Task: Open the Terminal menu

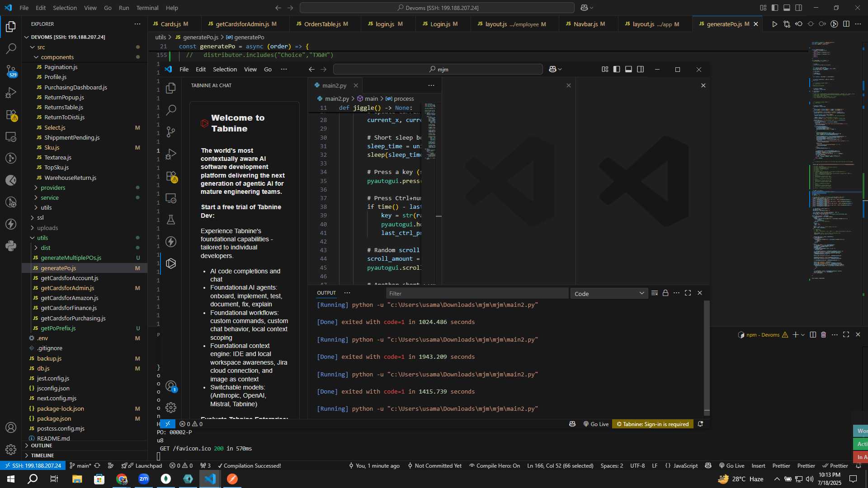Action: pos(147,8)
